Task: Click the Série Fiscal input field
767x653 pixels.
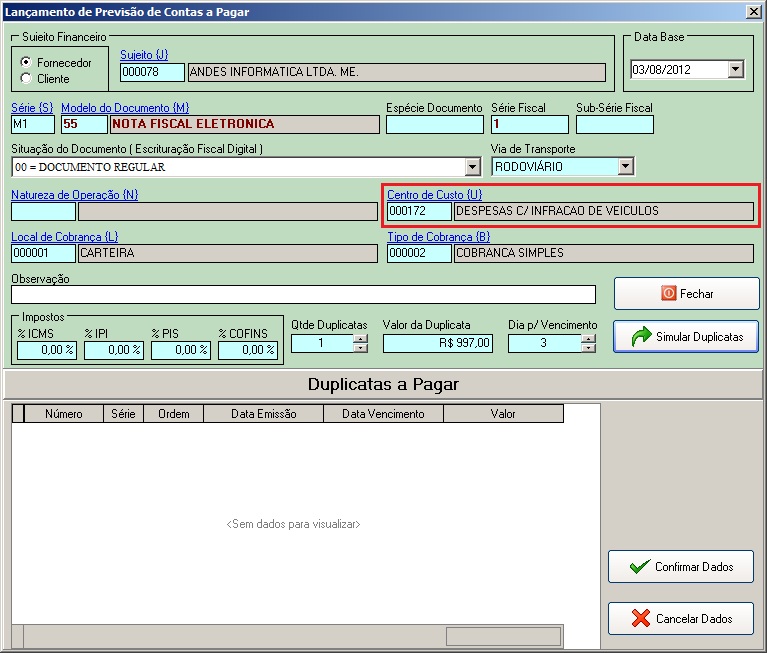Action: coord(530,124)
